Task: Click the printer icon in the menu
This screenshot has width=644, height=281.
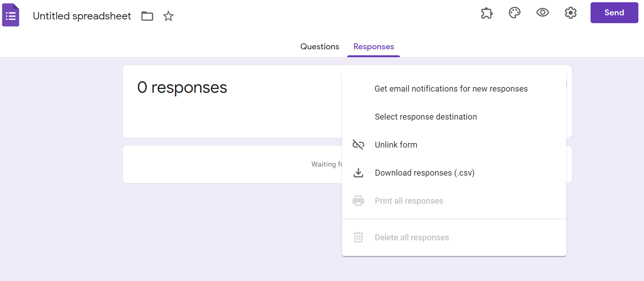Action: pyautogui.click(x=358, y=201)
